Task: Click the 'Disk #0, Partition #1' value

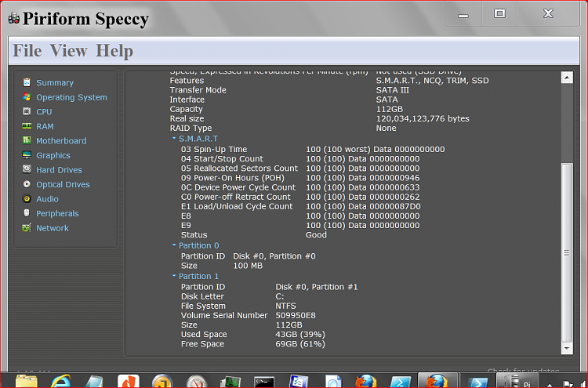Action: 317,287
